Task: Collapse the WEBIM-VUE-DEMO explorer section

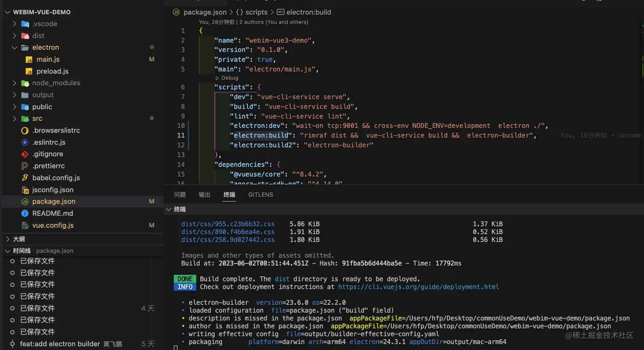Action: tap(7, 12)
